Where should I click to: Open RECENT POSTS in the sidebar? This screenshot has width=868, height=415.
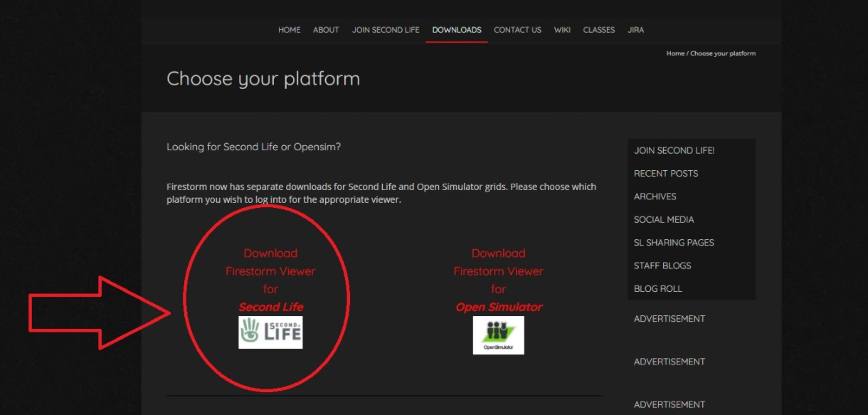click(666, 173)
